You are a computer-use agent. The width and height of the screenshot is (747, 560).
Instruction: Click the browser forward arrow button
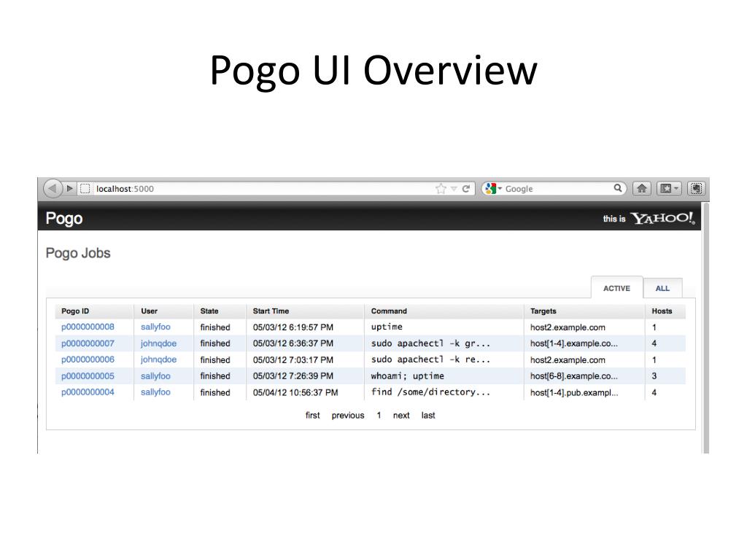click(x=70, y=189)
